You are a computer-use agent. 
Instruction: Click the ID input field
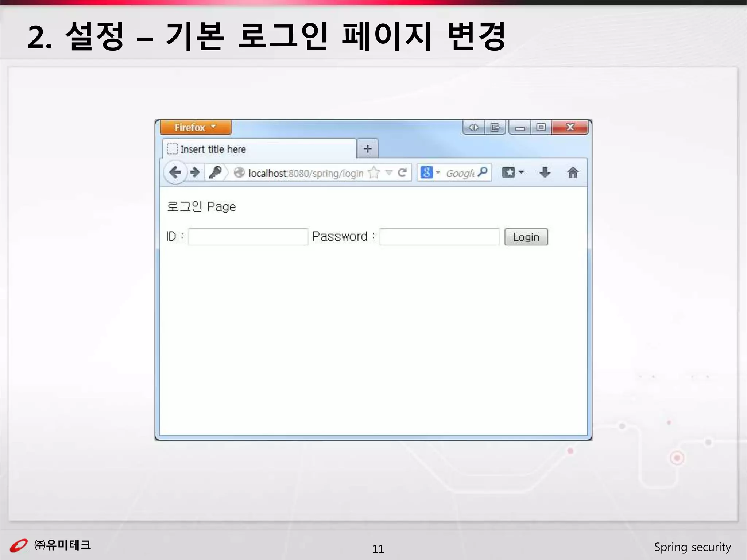click(x=248, y=237)
